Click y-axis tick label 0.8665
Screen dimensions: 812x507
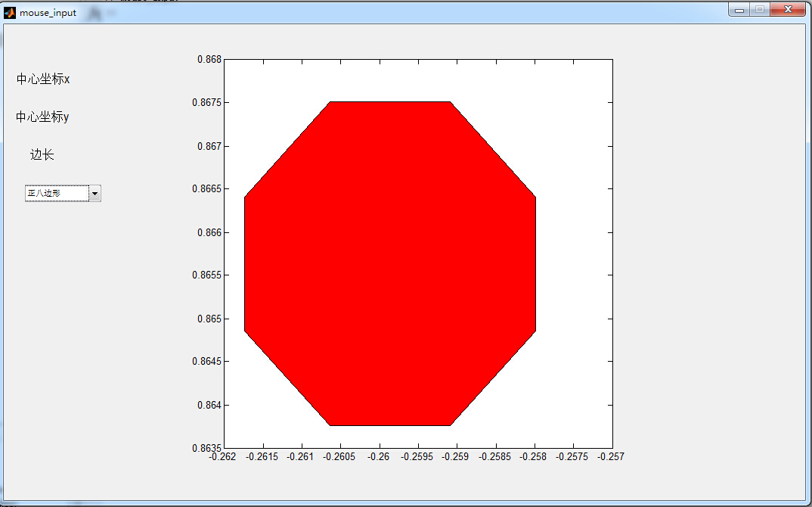(206, 188)
